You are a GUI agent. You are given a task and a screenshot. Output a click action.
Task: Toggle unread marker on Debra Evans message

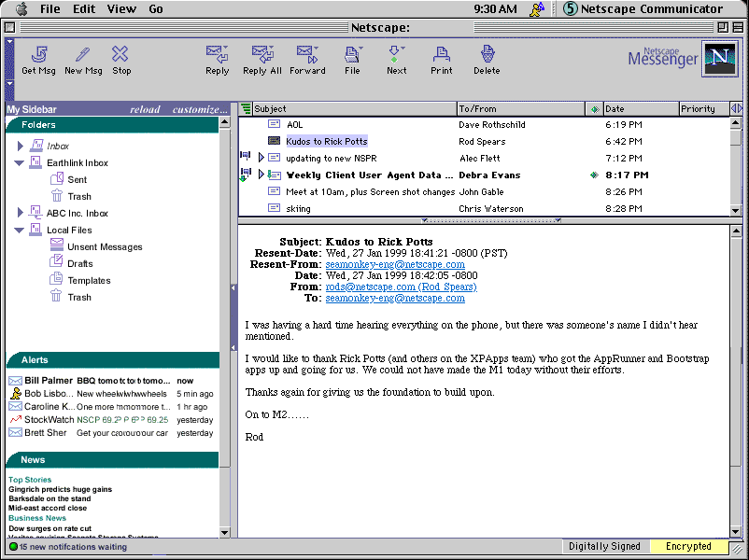[594, 175]
